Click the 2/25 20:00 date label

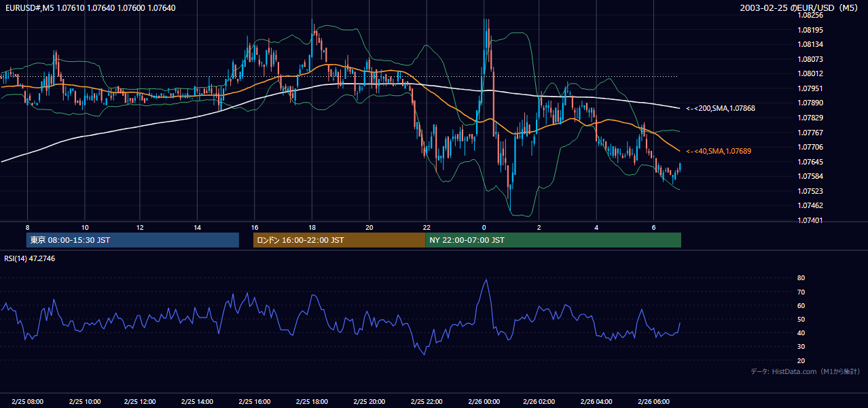tap(369, 401)
